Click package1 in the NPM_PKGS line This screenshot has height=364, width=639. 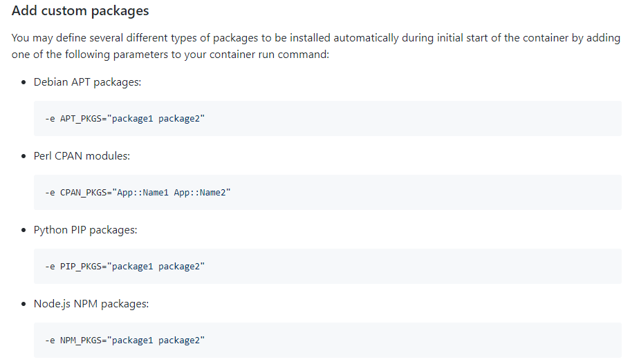(133, 341)
